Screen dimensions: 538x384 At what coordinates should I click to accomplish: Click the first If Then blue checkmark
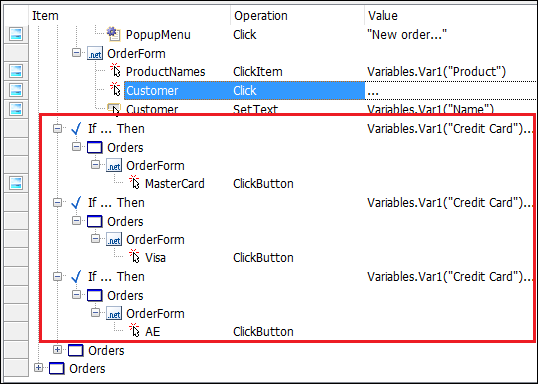[x=76, y=128]
